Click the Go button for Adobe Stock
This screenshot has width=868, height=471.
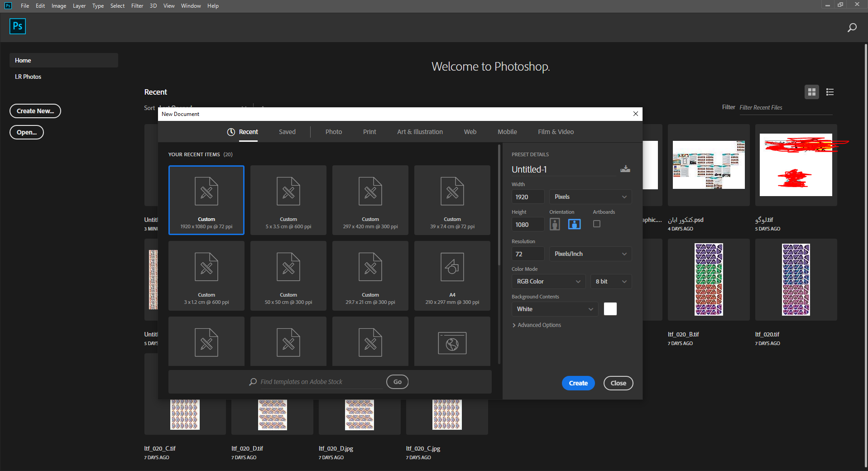[397, 382]
